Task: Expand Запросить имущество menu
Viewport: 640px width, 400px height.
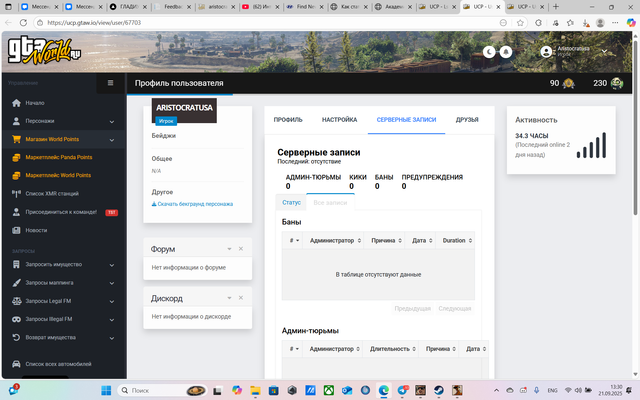Action: click(64, 264)
